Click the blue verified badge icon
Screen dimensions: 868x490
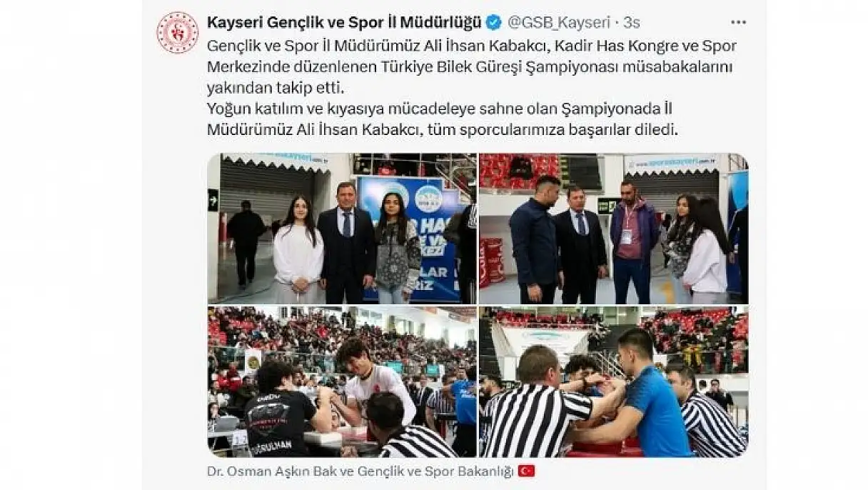coord(493,22)
